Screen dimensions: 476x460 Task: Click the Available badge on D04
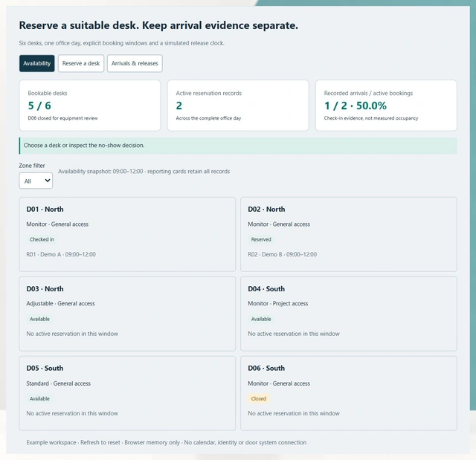[261, 319]
